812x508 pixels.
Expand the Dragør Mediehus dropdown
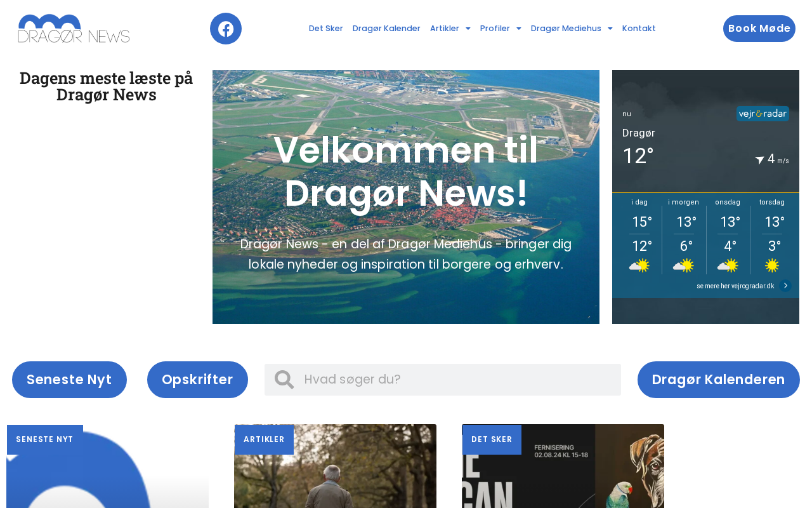pos(572,29)
